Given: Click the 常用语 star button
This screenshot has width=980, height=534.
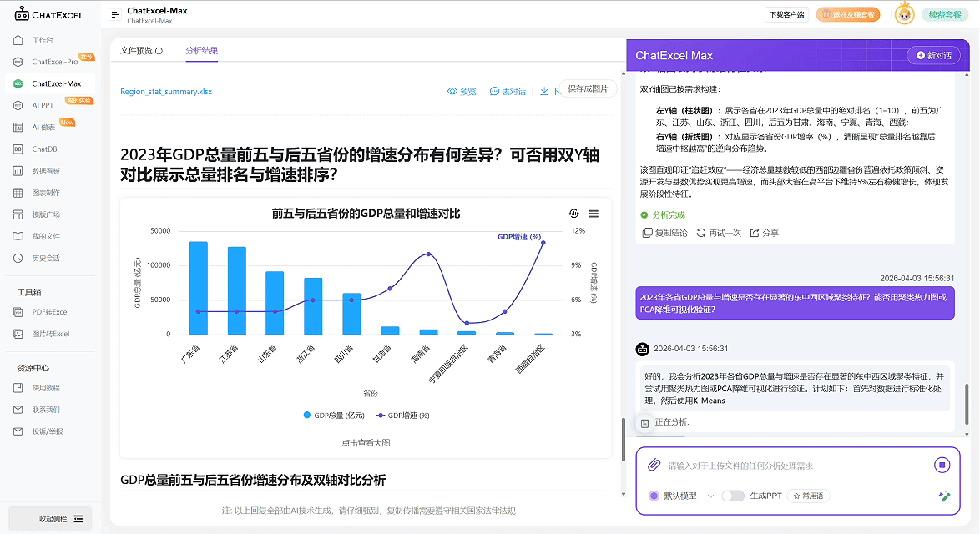Looking at the screenshot, I should point(809,496).
